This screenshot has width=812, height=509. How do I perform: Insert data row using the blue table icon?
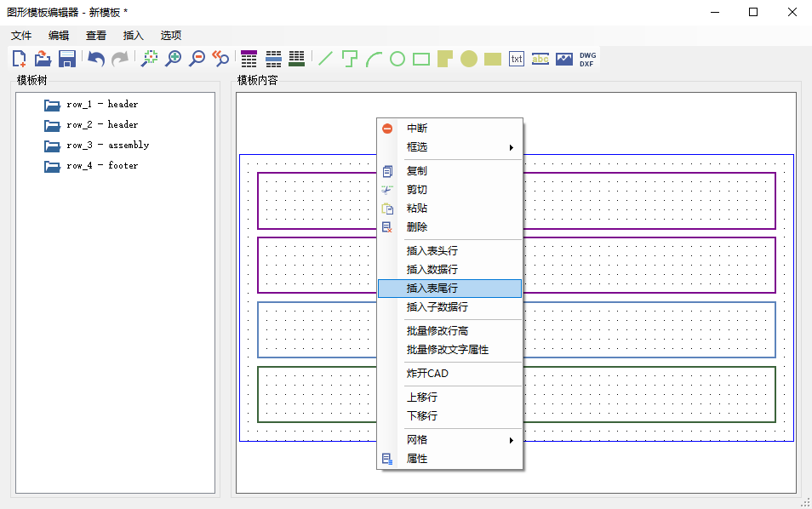tap(273, 59)
